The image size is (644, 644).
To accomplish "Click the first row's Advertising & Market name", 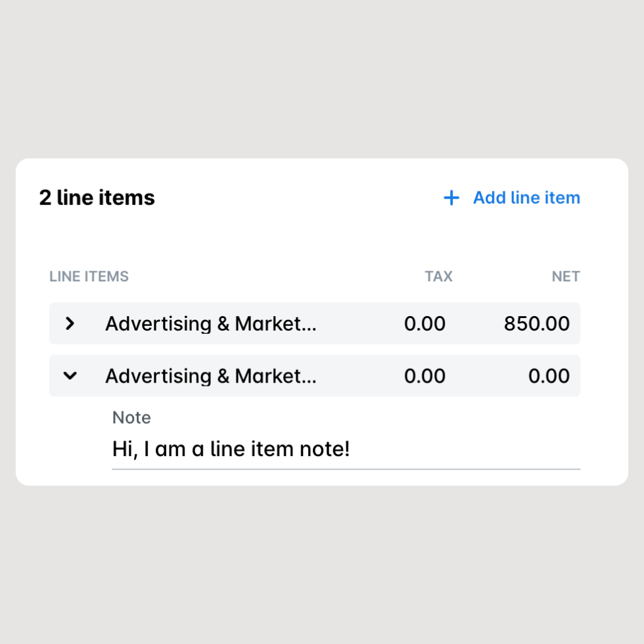I will pos(211,323).
